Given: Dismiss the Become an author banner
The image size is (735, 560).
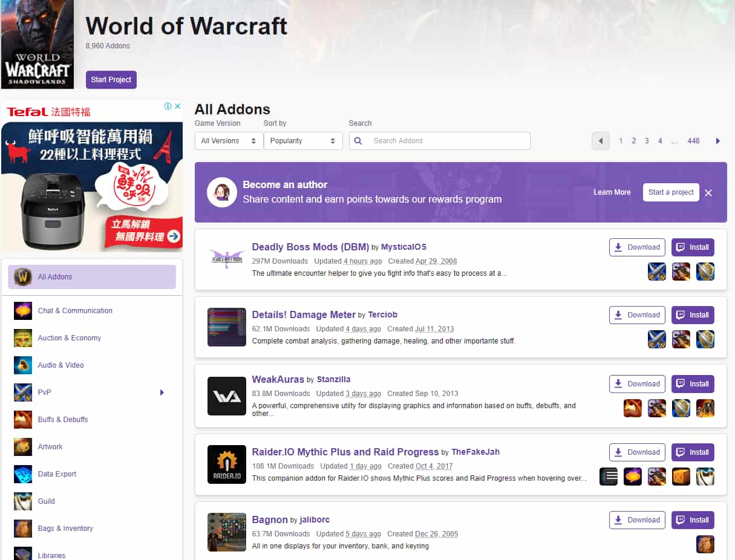Looking at the screenshot, I should coord(708,193).
